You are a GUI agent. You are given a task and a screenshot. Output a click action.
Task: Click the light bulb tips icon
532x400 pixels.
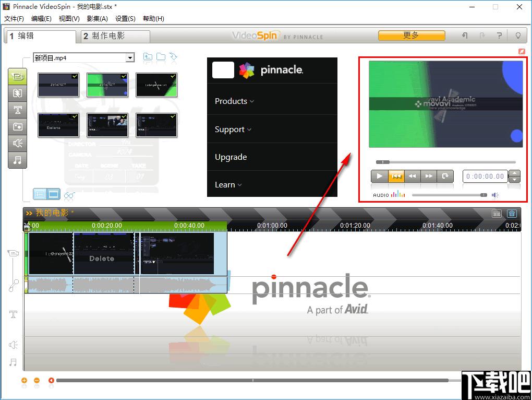pyautogui.click(x=518, y=36)
